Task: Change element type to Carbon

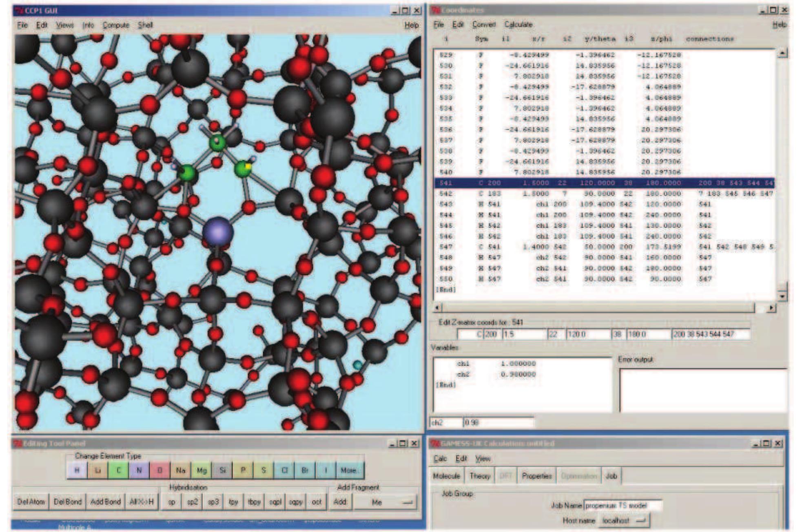Action: tap(119, 470)
